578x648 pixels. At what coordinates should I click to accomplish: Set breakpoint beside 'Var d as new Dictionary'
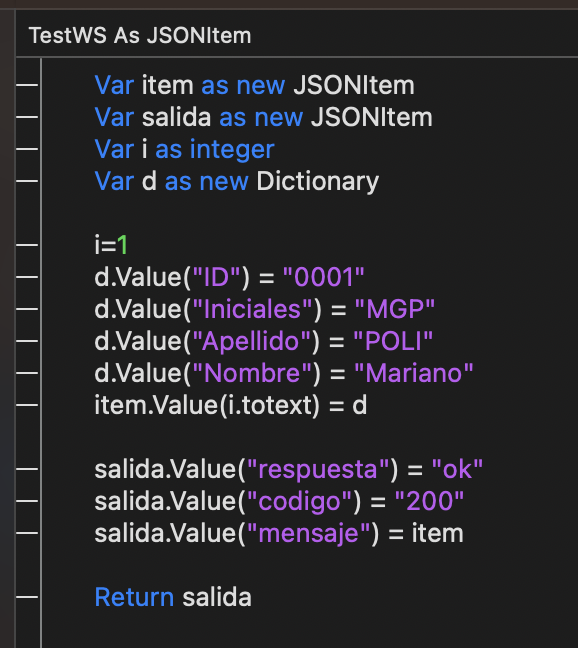tap(27, 181)
